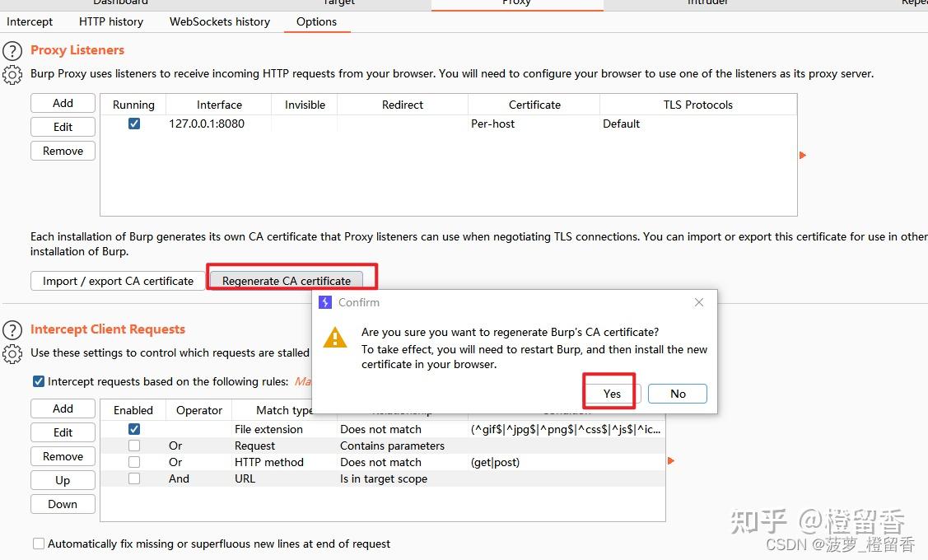Click the help icon beside Proxy Listeners

pos(12,50)
